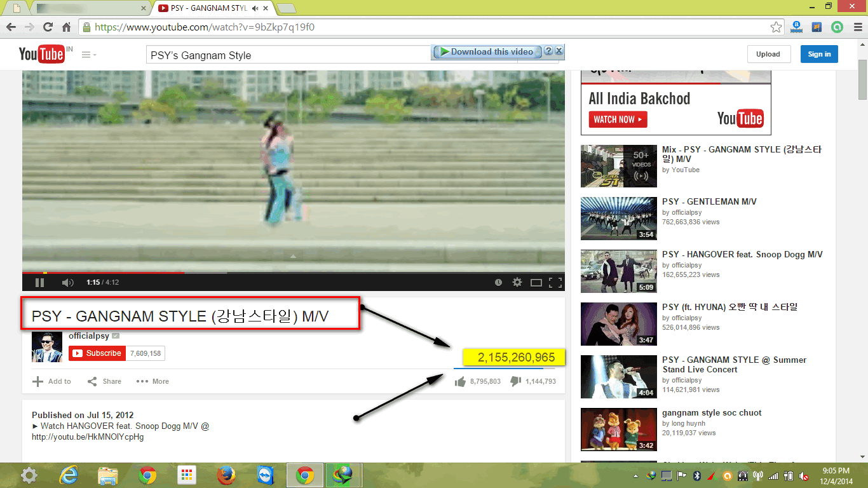
Task: Share the Gangnam Style video
Action: (x=104, y=381)
